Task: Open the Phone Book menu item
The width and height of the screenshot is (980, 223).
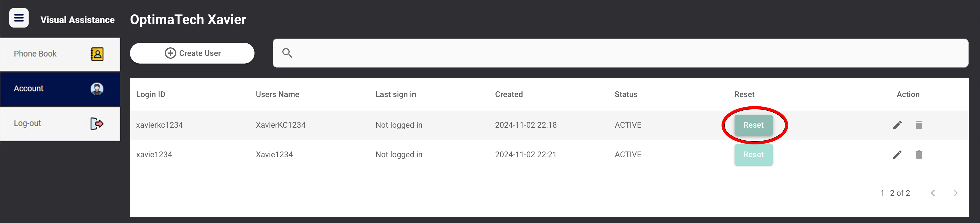Action: 60,54
